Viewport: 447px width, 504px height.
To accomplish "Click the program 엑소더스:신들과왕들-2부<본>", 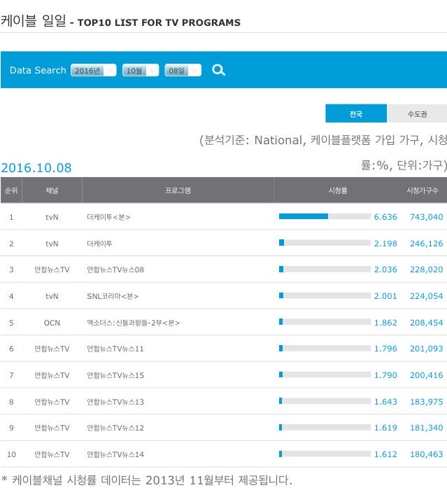I will click(134, 323).
